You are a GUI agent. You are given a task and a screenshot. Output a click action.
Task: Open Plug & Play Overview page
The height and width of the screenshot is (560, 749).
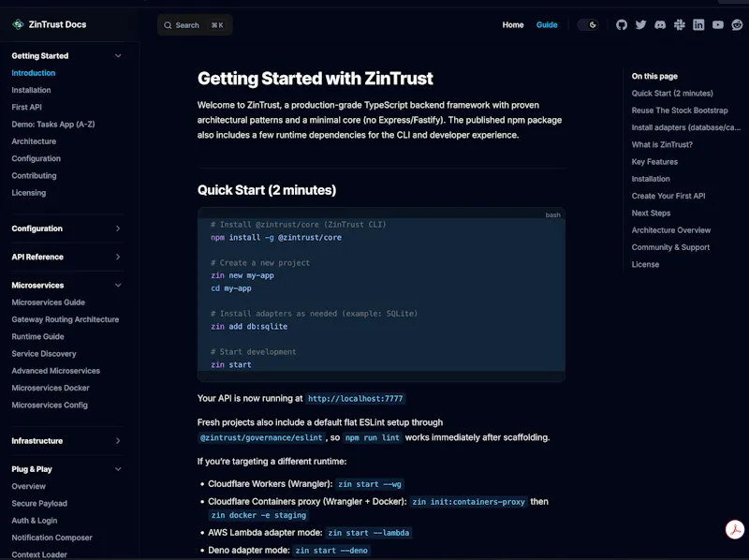pos(29,486)
